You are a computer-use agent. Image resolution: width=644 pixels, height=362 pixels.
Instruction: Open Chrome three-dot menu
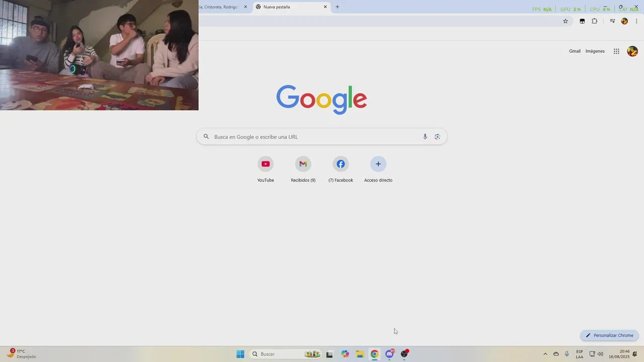click(x=636, y=21)
